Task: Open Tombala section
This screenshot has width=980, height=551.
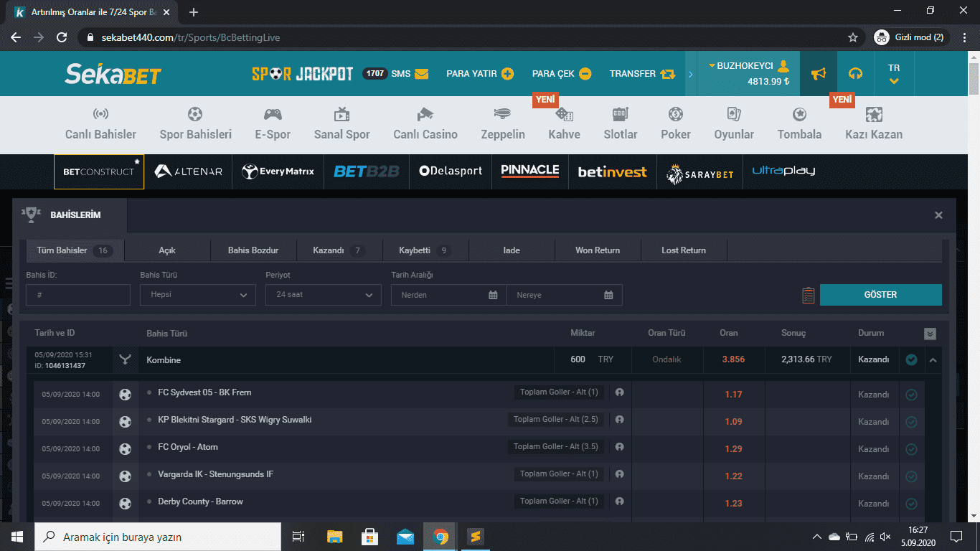Action: 799,124
